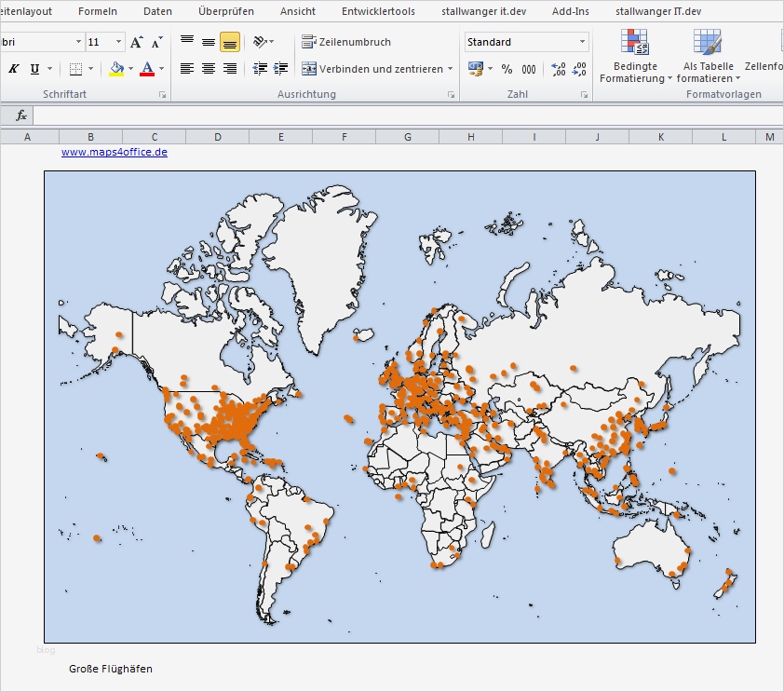
Task: Click the add decimal place icon
Action: point(558,69)
